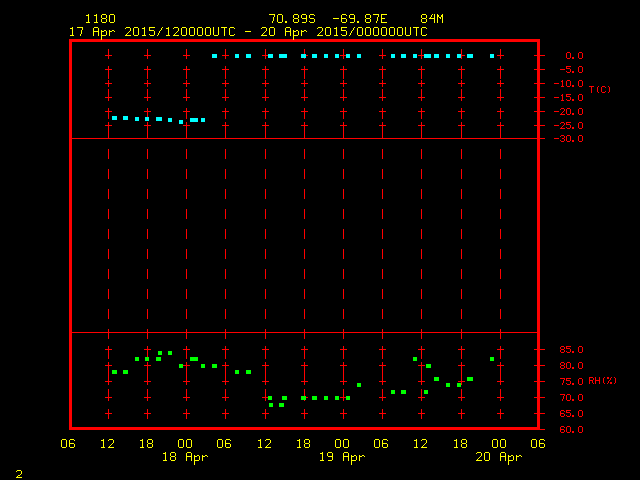Click the -30.0 temperature tick label
This screenshot has height=480, width=640.
click(x=571, y=139)
